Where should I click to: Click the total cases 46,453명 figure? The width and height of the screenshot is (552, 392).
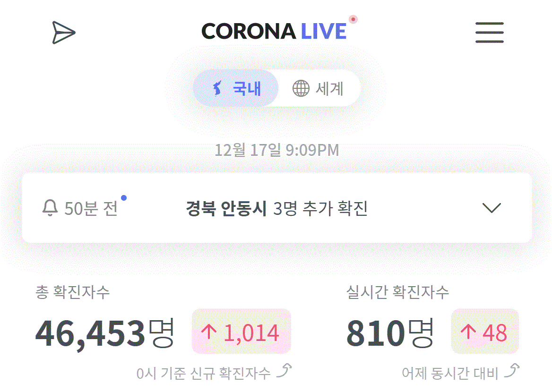click(105, 333)
